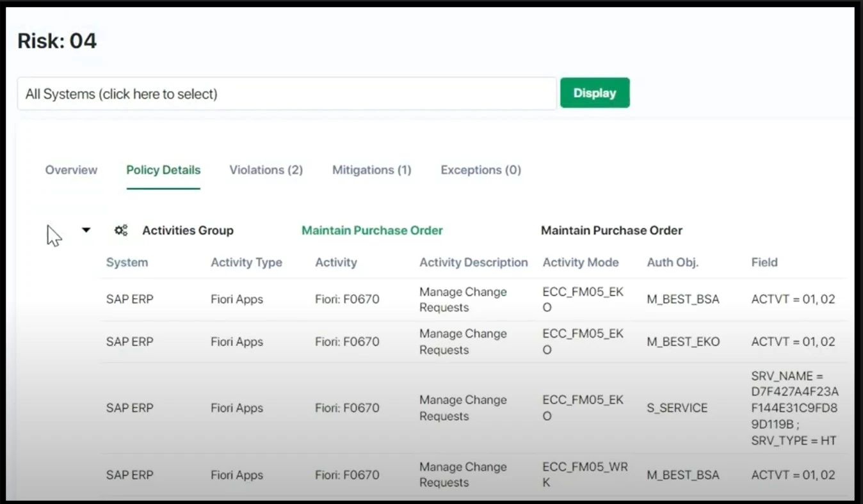
Task: Switch to the Overview tab
Action: [70, 169]
